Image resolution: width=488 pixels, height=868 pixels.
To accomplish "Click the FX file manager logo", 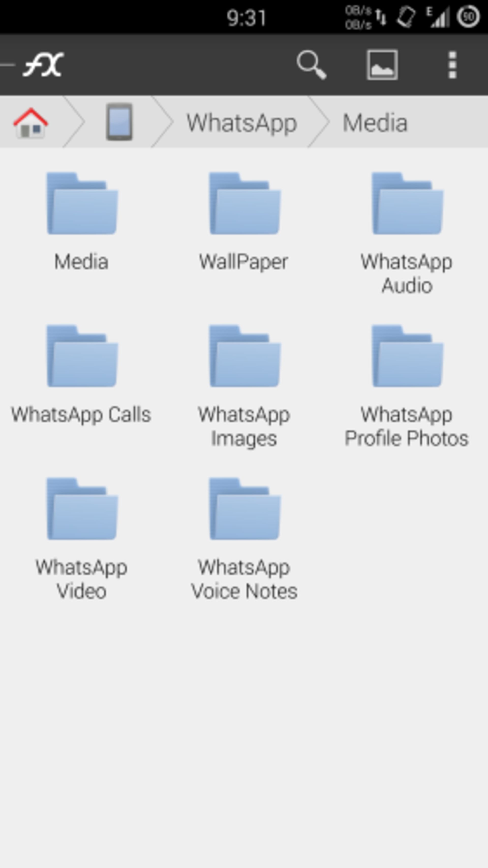I will 44,64.
